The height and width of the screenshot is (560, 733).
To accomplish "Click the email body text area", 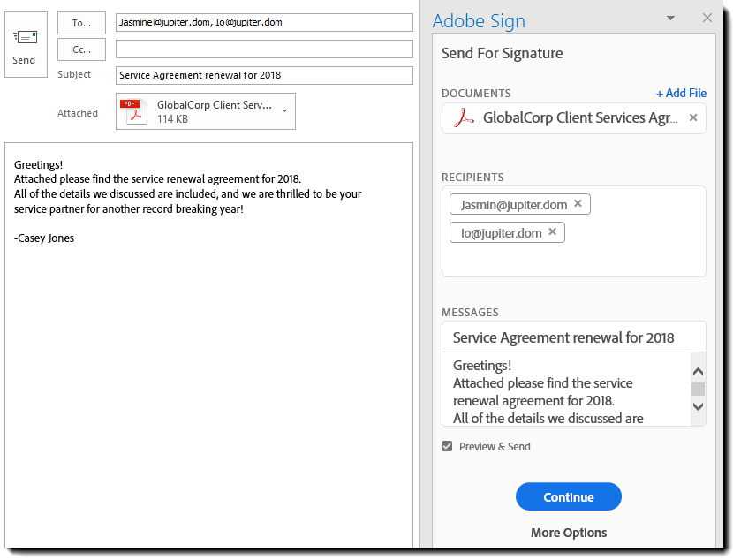I will (209, 344).
